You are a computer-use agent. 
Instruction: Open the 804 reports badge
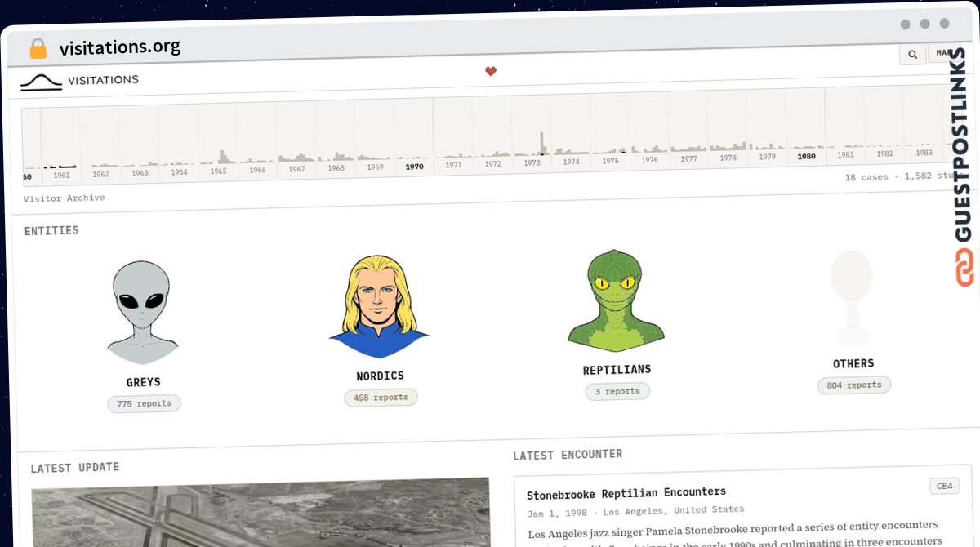click(854, 385)
